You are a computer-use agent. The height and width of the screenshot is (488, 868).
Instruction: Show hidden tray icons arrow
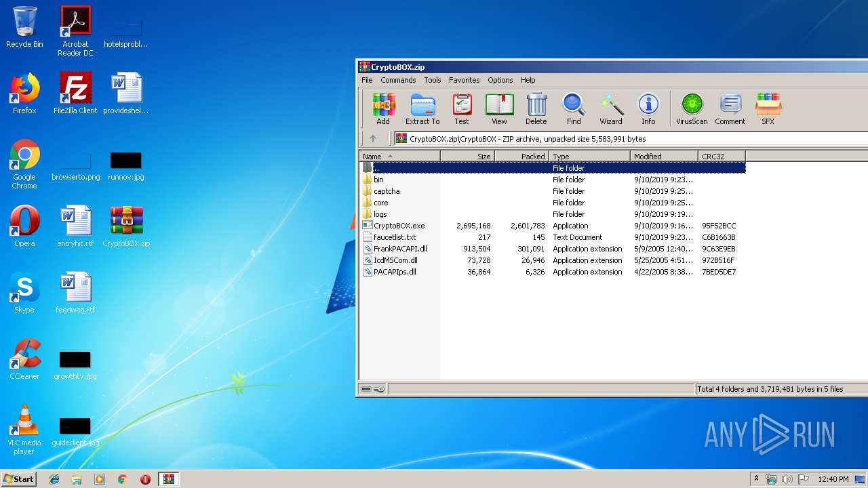click(756, 479)
